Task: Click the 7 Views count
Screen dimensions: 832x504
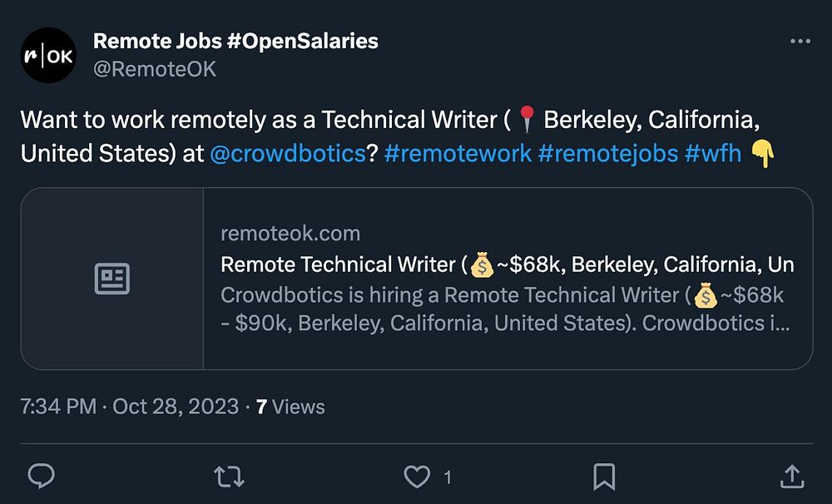Action: (x=290, y=407)
